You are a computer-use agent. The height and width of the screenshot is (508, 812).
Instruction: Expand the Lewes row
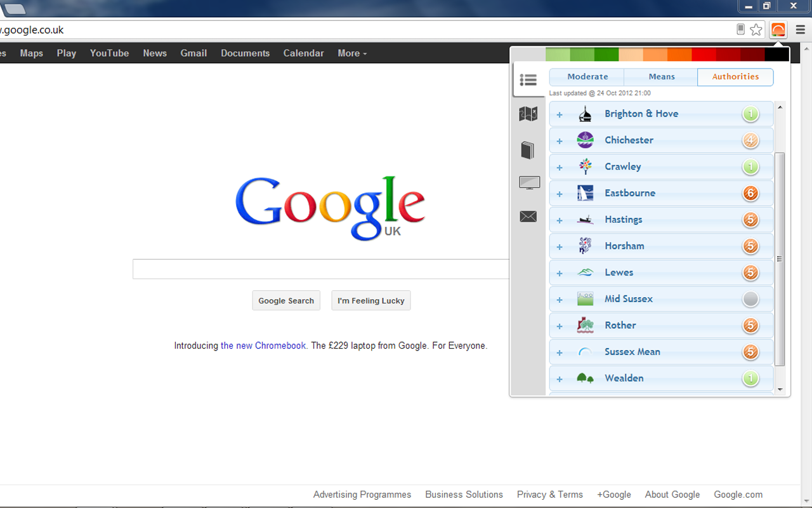coord(560,273)
